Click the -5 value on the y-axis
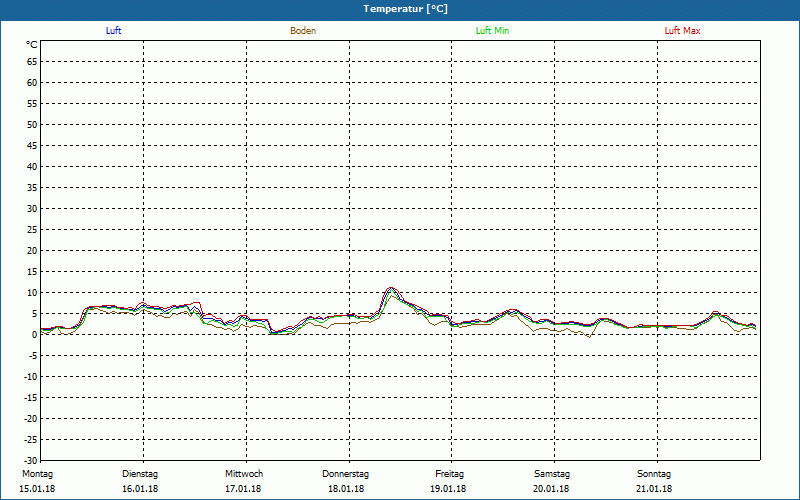 tap(33, 356)
